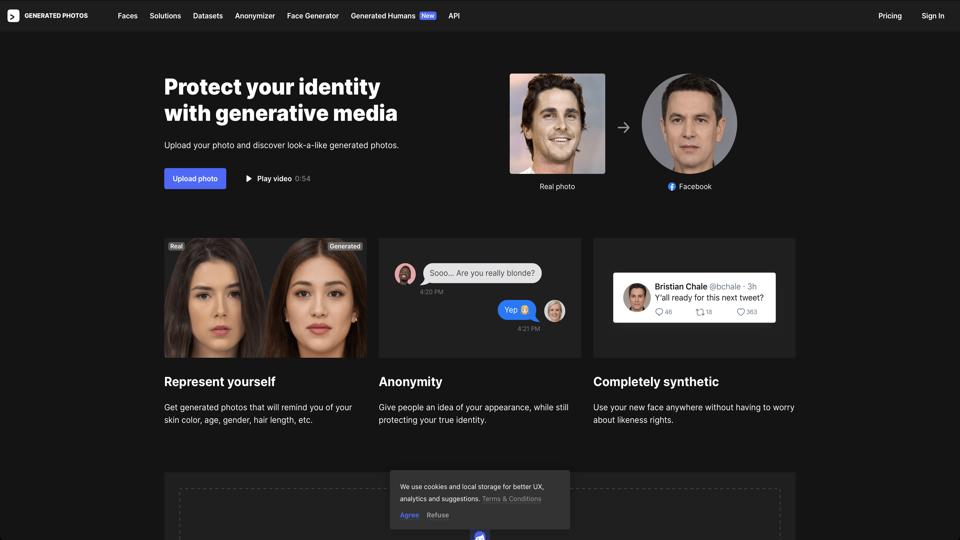
Task: Agree to the cookies notice
Action: click(409, 515)
